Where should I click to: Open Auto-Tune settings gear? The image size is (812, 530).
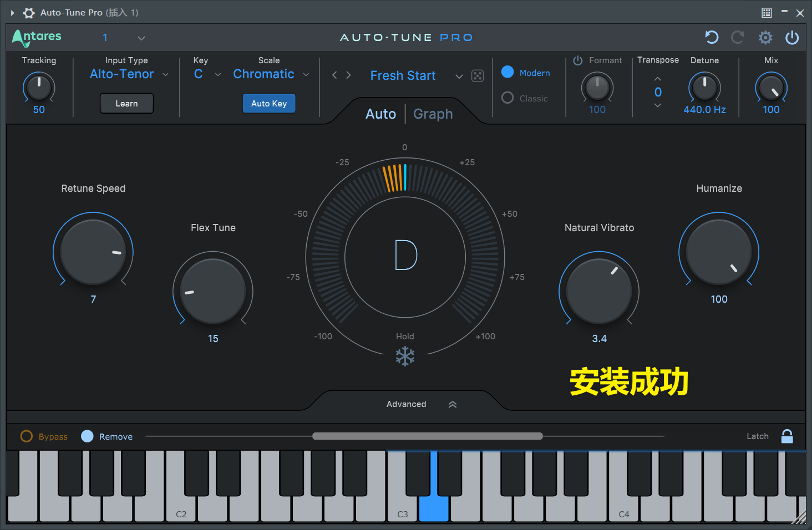click(x=765, y=37)
